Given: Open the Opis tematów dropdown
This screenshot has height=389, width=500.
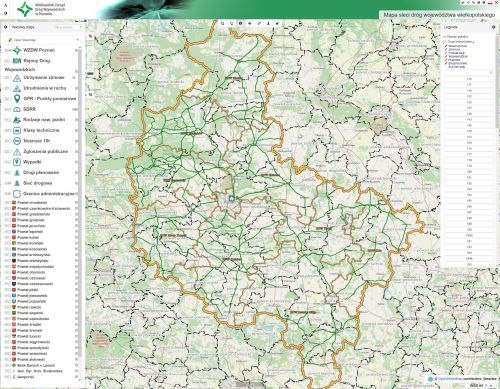Looking at the screenshot, I should 43,40.
